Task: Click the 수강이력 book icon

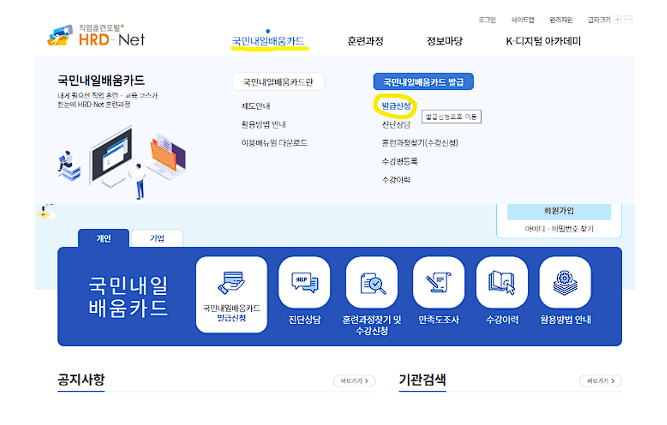Action: click(502, 282)
